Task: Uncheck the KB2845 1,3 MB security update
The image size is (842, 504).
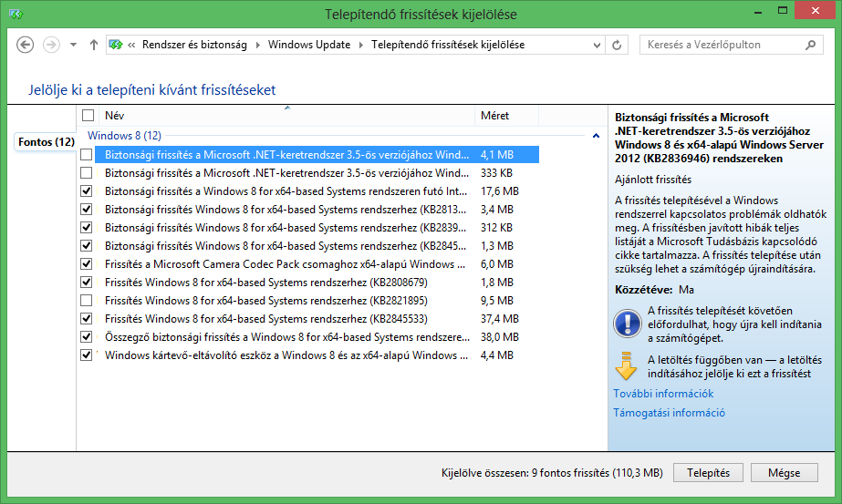Action: (x=87, y=246)
